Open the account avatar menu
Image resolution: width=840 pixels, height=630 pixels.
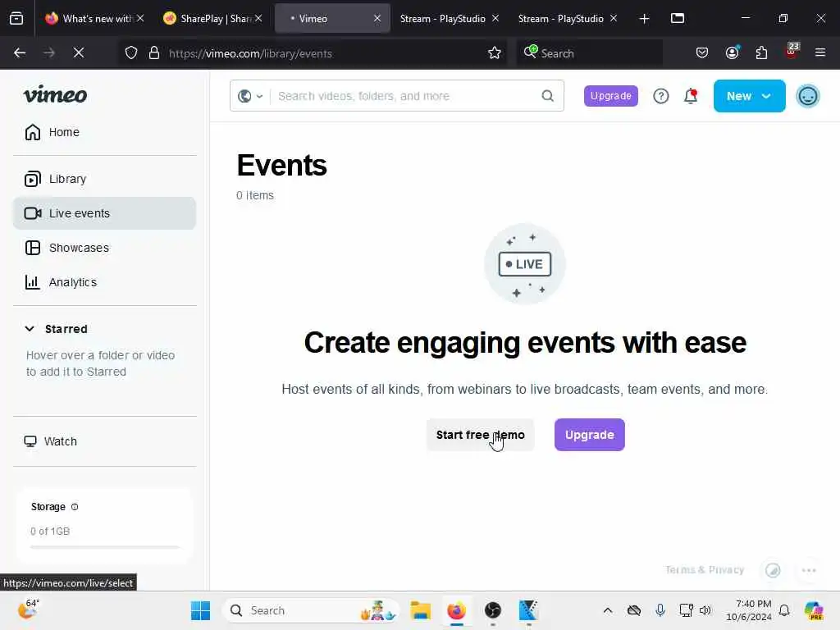pos(807,97)
